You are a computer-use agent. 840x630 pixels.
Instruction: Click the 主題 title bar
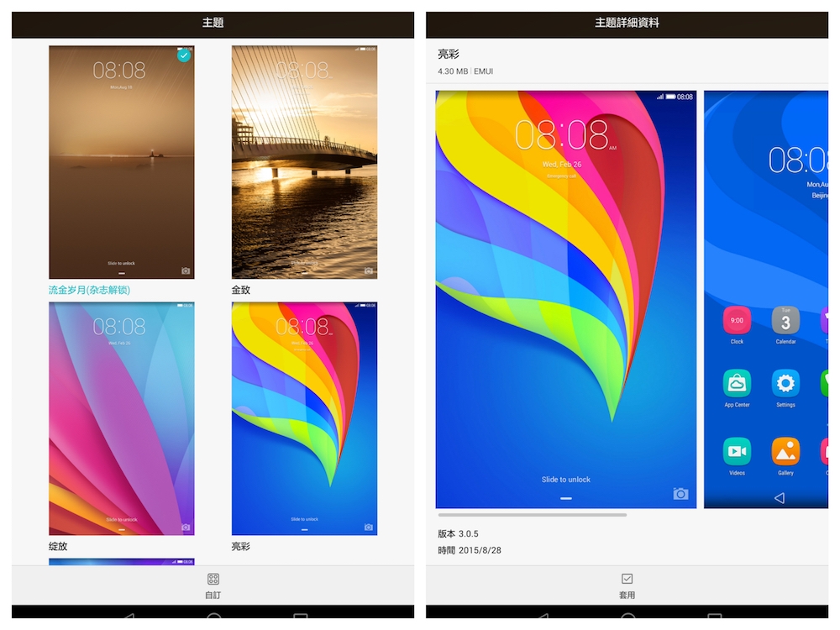(213, 24)
